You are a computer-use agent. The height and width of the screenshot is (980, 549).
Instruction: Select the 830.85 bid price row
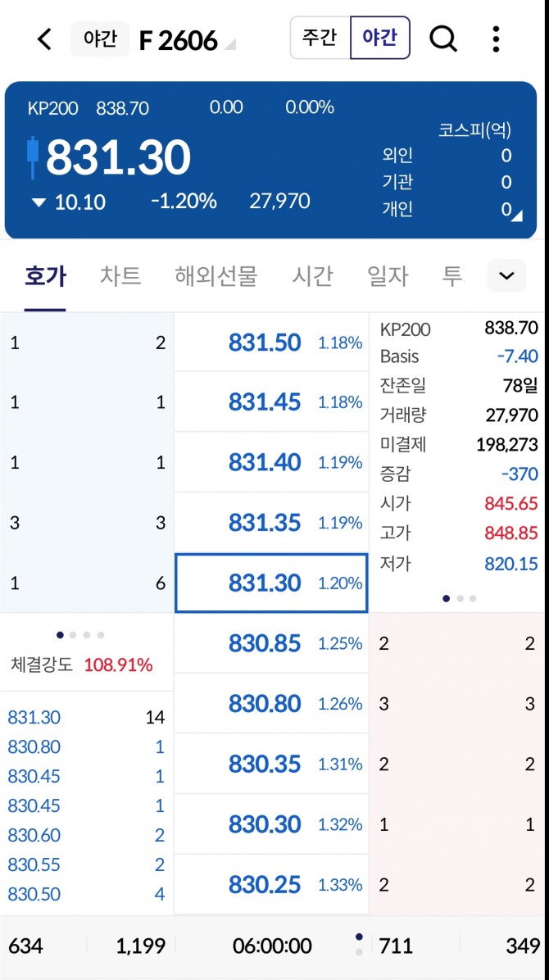[x=271, y=643]
